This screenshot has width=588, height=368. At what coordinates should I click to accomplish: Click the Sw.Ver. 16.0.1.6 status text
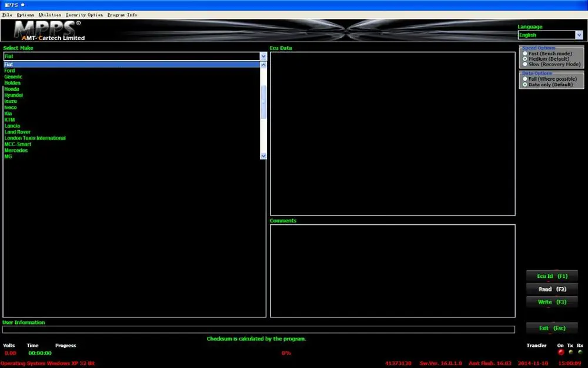(x=440, y=362)
